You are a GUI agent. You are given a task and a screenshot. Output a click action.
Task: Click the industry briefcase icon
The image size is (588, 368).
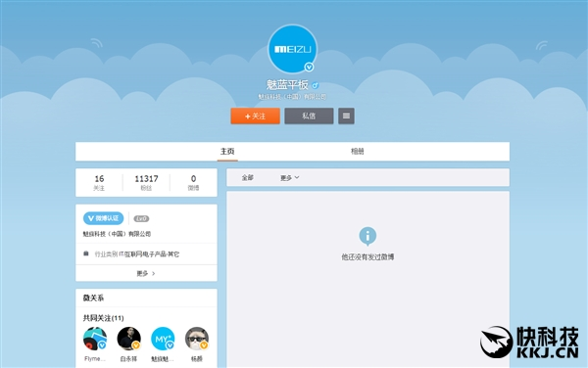tap(86, 253)
